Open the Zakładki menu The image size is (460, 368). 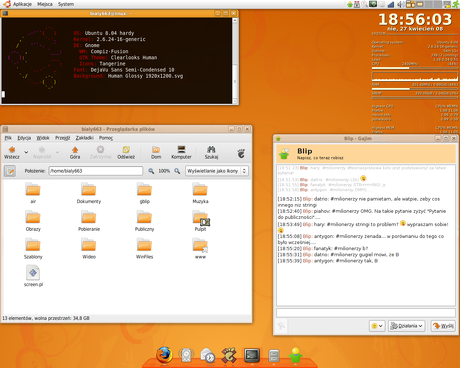coord(84,138)
